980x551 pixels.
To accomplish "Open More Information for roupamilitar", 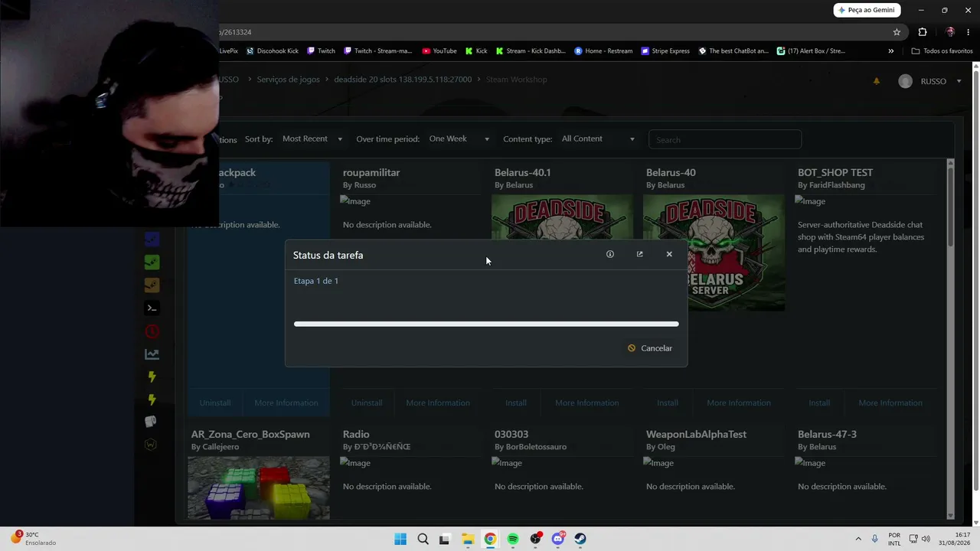I will tap(438, 403).
